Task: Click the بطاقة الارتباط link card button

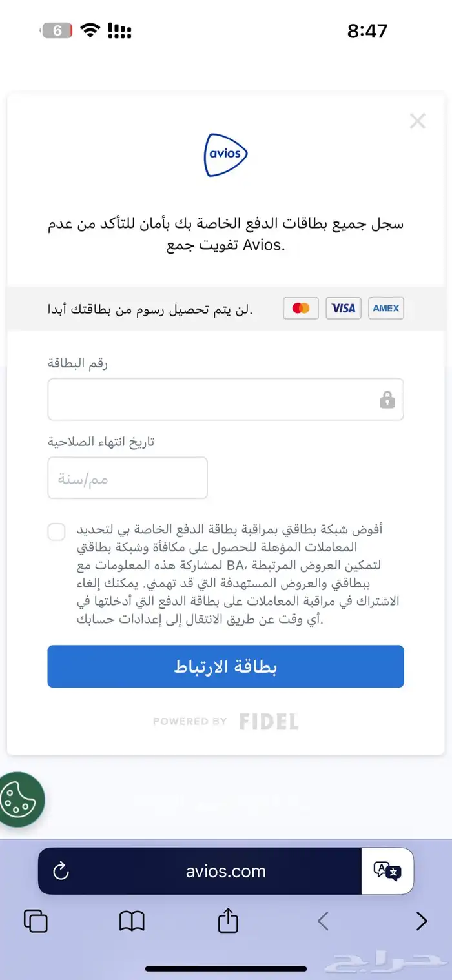Action: point(225,666)
